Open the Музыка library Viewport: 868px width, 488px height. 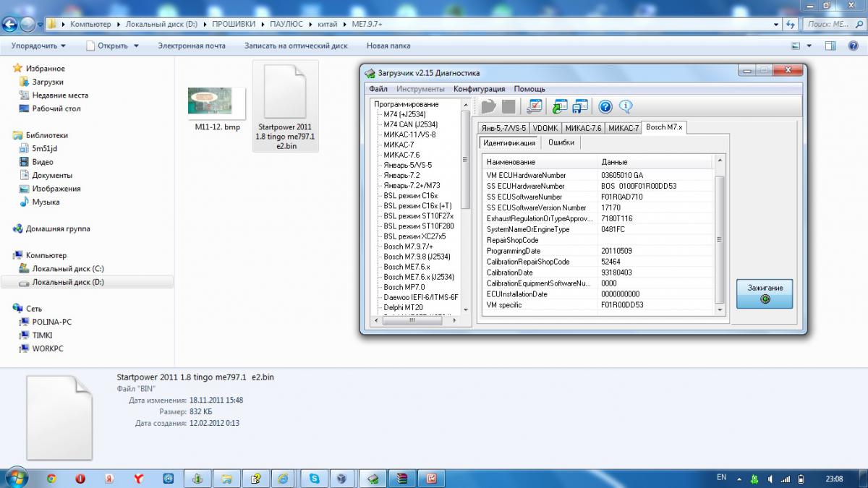point(46,202)
